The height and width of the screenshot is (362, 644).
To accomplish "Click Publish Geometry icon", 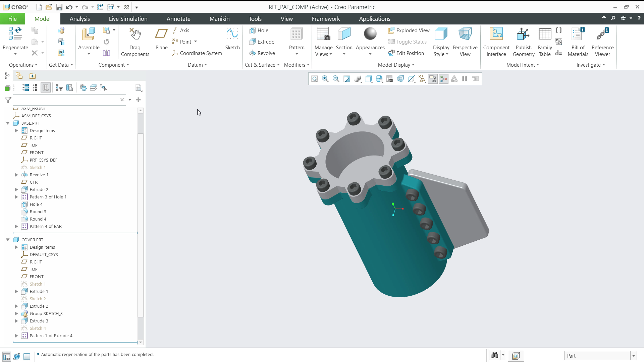I will tap(523, 34).
